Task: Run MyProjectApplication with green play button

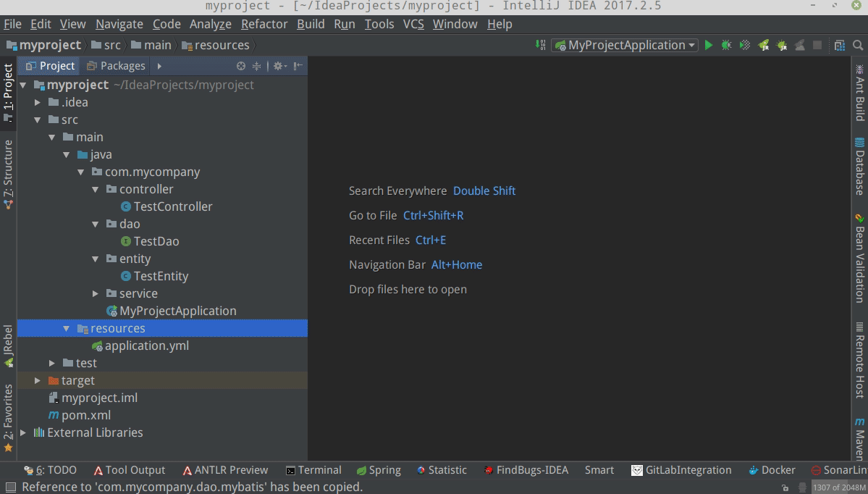Action: [709, 45]
